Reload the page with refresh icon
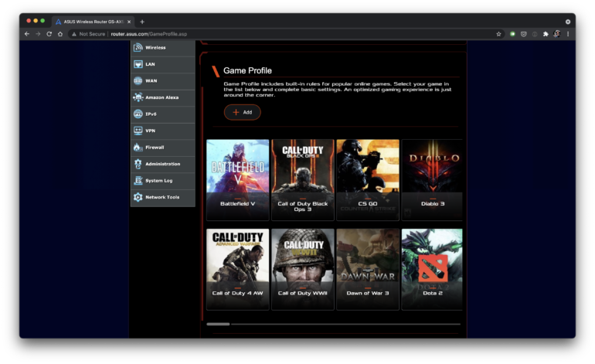 click(x=49, y=34)
